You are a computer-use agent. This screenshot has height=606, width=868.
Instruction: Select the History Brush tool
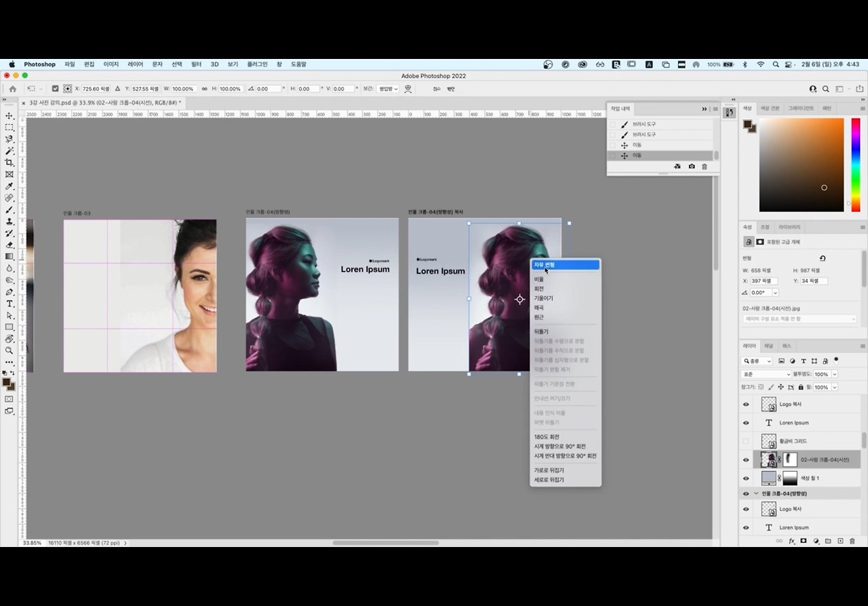pos(9,233)
